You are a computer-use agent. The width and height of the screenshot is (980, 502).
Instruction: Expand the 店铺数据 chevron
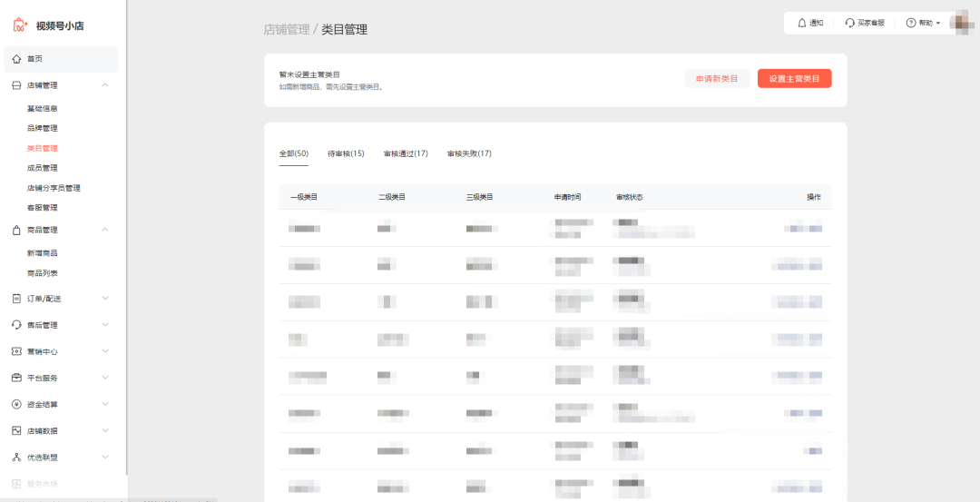[x=105, y=430]
